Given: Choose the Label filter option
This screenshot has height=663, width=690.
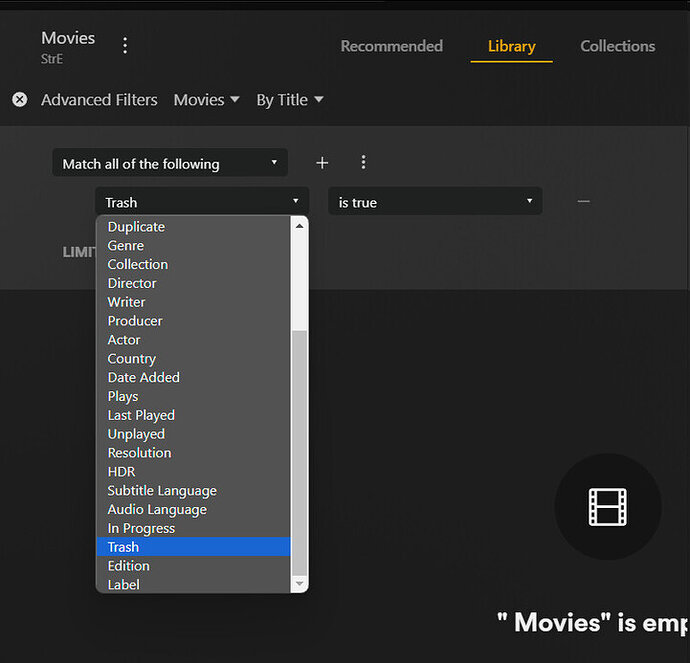Looking at the screenshot, I should click(124, 585).
